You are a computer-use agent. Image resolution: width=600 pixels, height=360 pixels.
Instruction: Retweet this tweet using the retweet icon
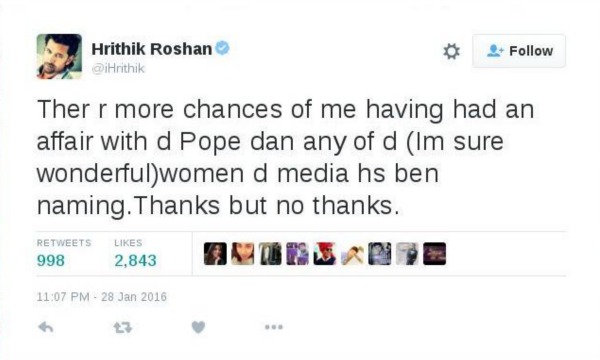click(x=122, y=327)
